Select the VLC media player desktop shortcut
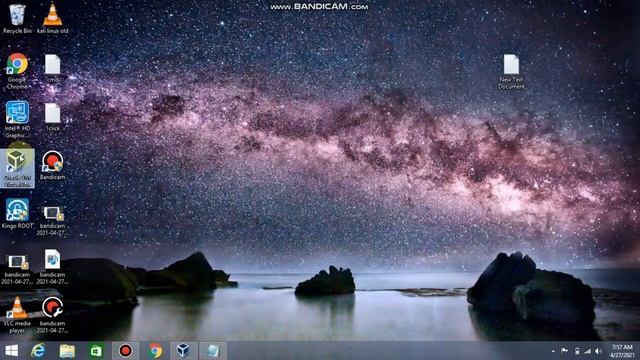 tap(17, 316)
